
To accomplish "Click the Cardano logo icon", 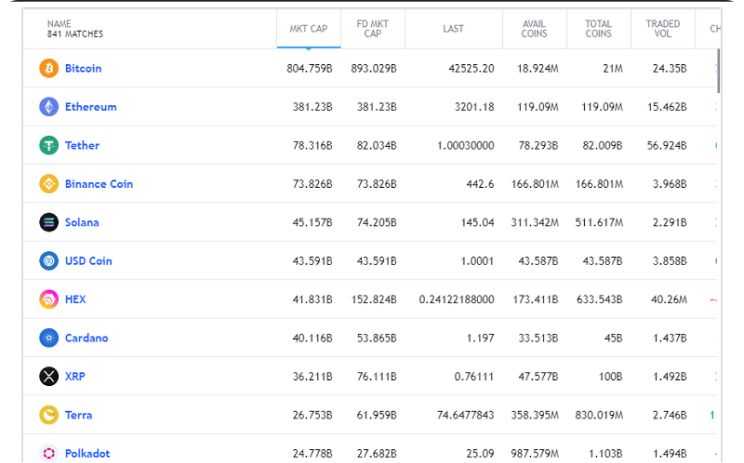I will click(49, 338).
